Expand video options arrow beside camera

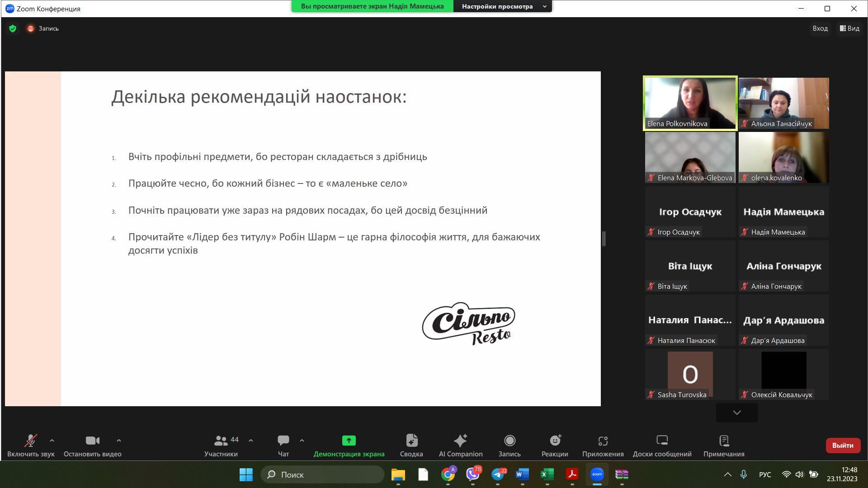tap(119, 440)
